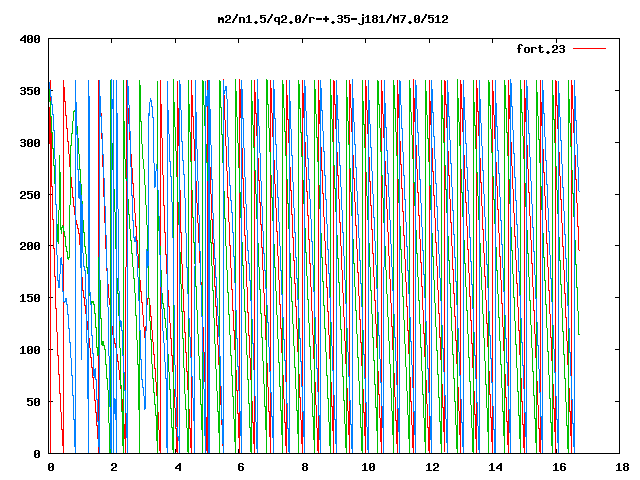This screenshot has height=480, width=640.
Task: Click x-axis label 12
Action: click(x=432, y=467)
